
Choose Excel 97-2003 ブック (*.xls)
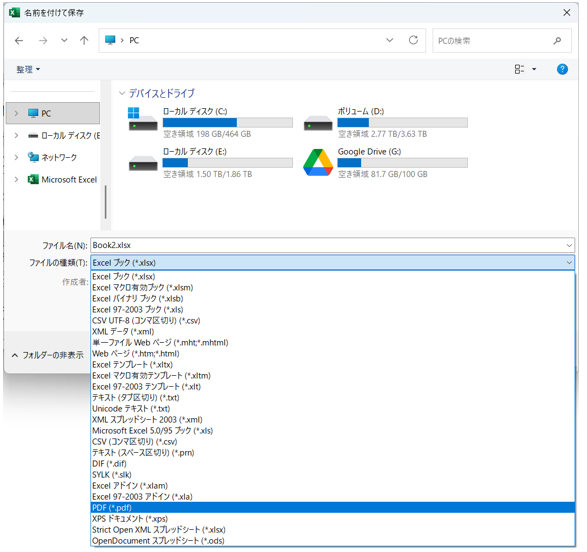[x=333, y=309]
